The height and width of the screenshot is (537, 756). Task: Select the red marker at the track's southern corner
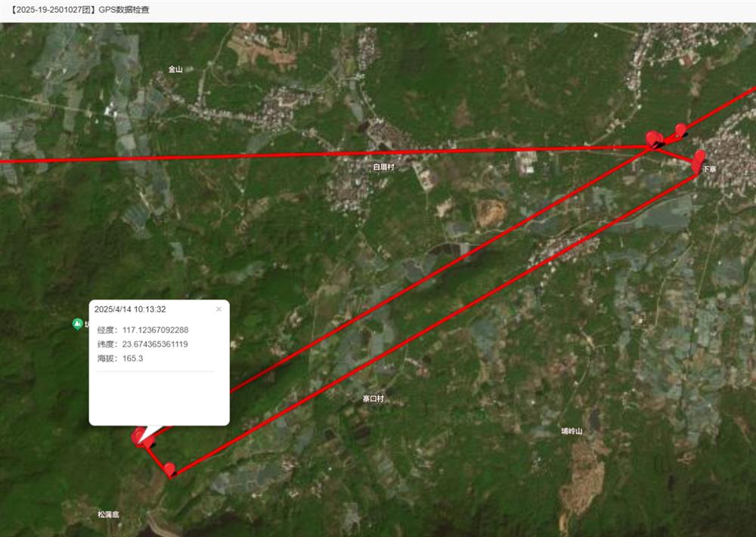(x=169, y=470)
